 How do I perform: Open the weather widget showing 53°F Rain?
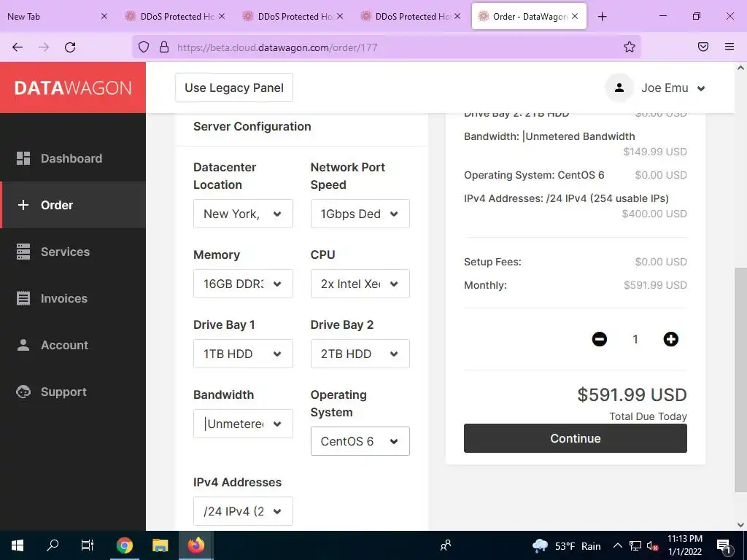(x=566, y=546)
